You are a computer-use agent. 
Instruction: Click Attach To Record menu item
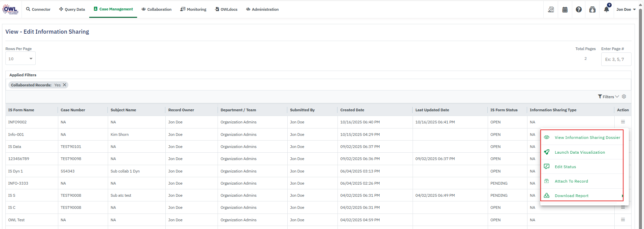point(571,181)
